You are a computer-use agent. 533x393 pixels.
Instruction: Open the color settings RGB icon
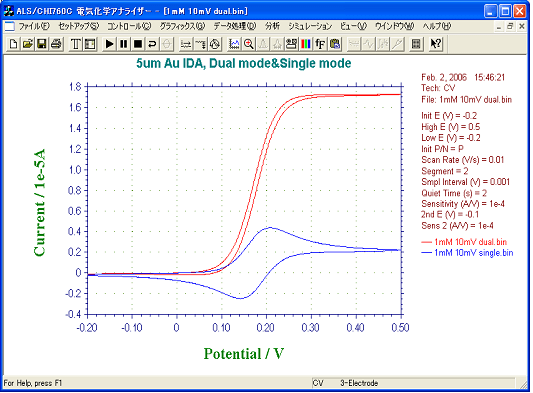click(x=306, y=44)
